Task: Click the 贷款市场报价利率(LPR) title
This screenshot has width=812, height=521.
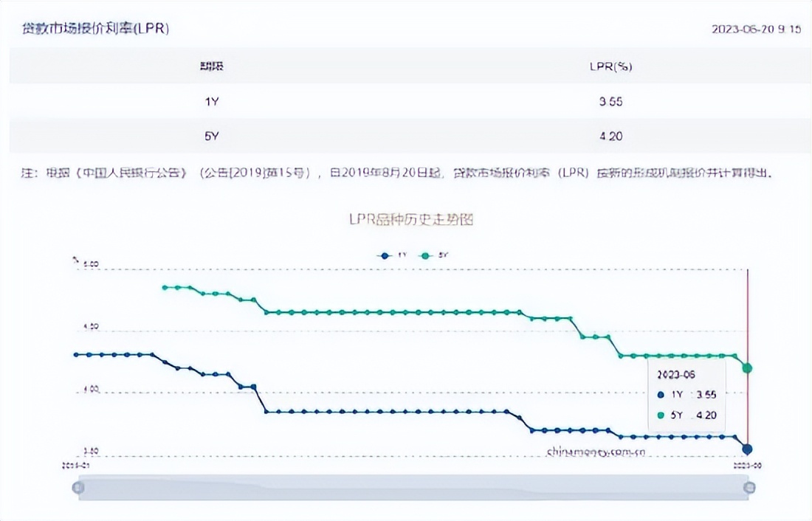Action: pos(95,28)
